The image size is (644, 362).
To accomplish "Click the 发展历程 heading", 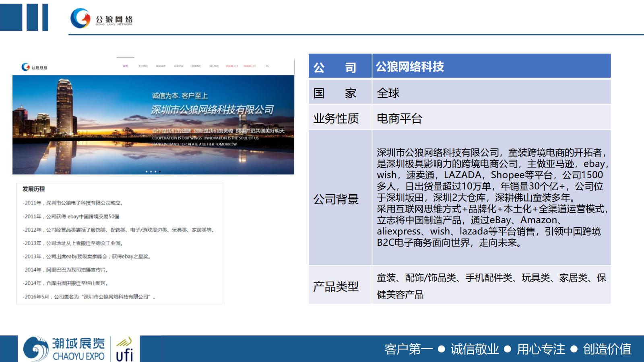I will (x=33, y=189).
